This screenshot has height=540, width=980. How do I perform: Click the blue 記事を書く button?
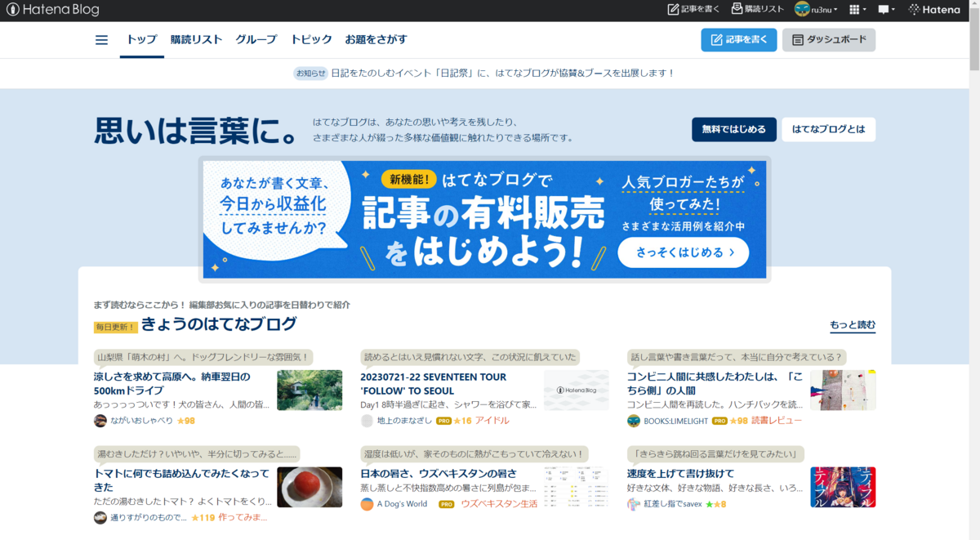pyautogui.click(x=739, y=40)
